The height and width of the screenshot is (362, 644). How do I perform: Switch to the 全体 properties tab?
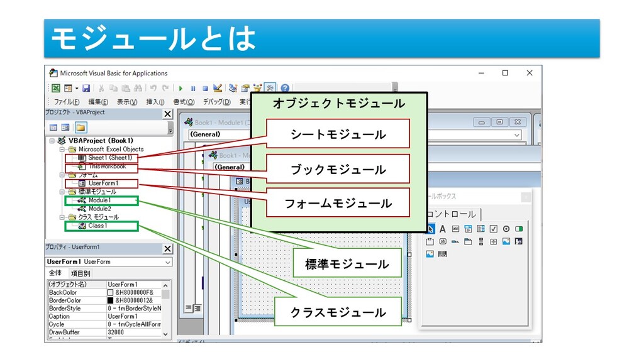click(55, 273)
